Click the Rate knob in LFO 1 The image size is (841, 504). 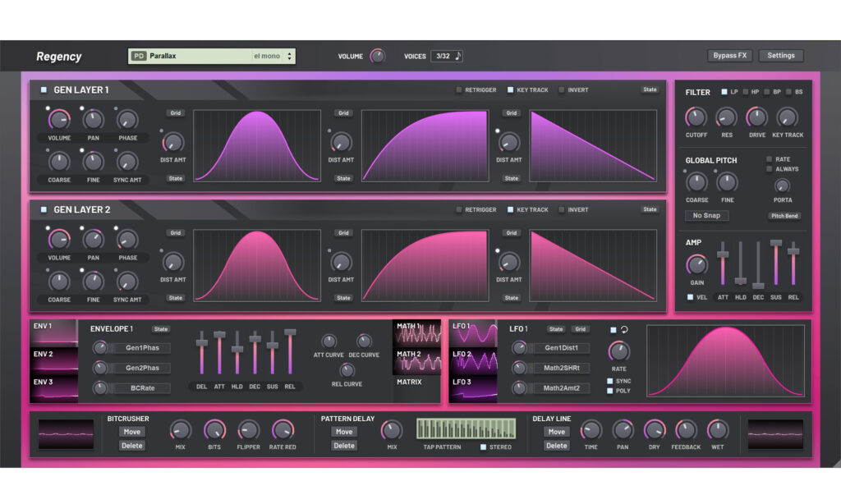(618, 351)
